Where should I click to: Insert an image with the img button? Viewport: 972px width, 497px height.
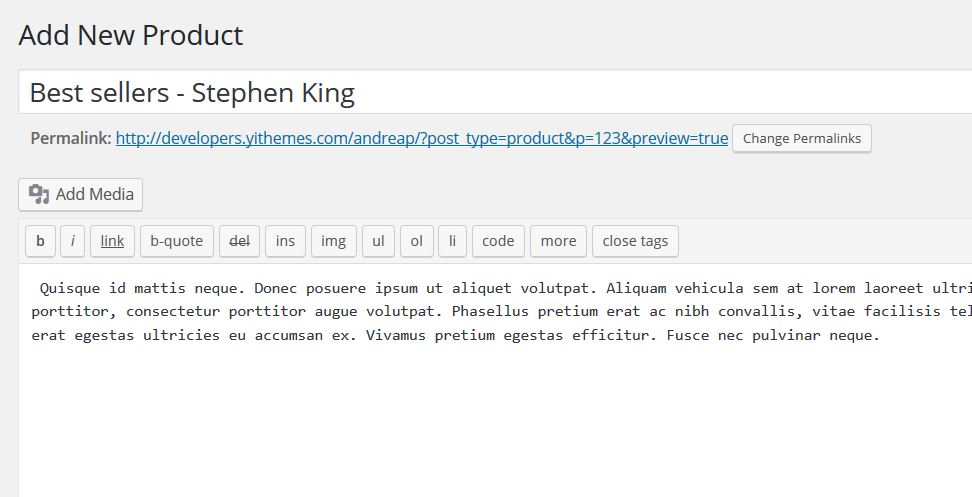(x=334, y=241)
